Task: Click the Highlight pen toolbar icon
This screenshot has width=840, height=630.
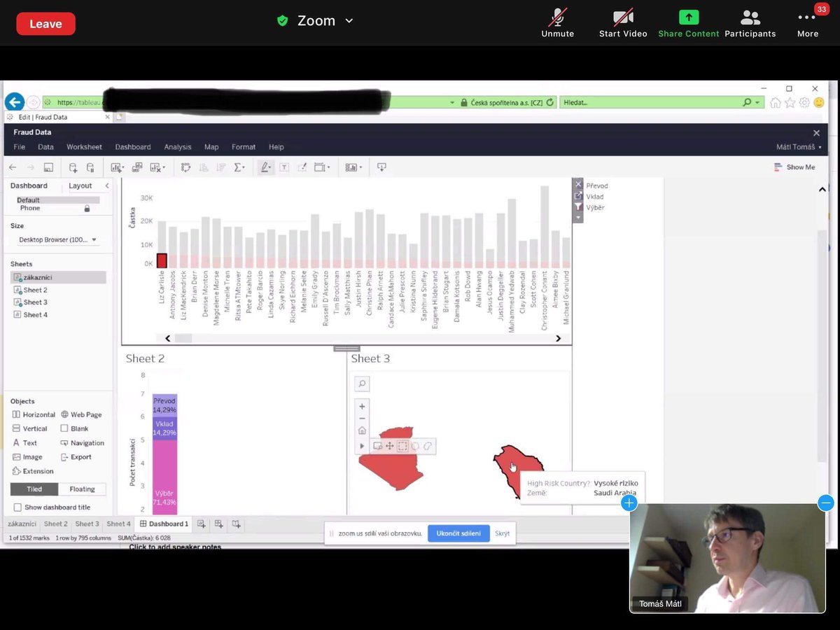Action: tap(266, 167)
